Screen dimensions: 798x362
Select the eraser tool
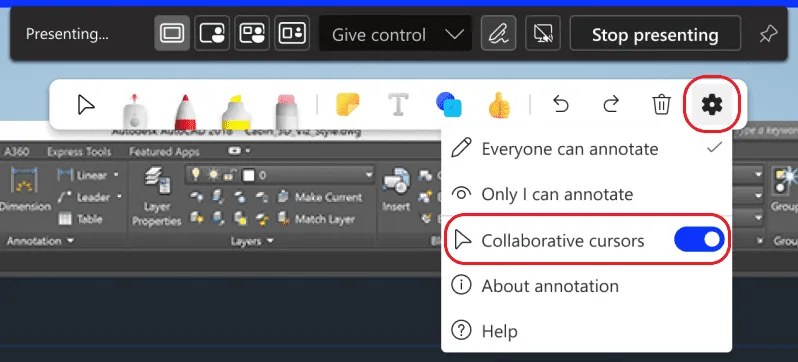click(287, 111)
